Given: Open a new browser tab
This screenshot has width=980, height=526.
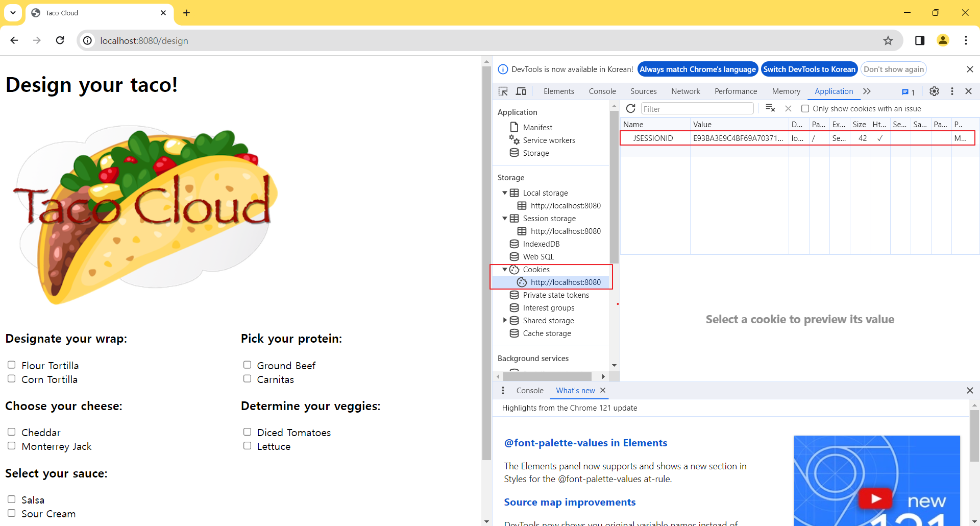Looking at the screenshot, I should pos(186,13).
